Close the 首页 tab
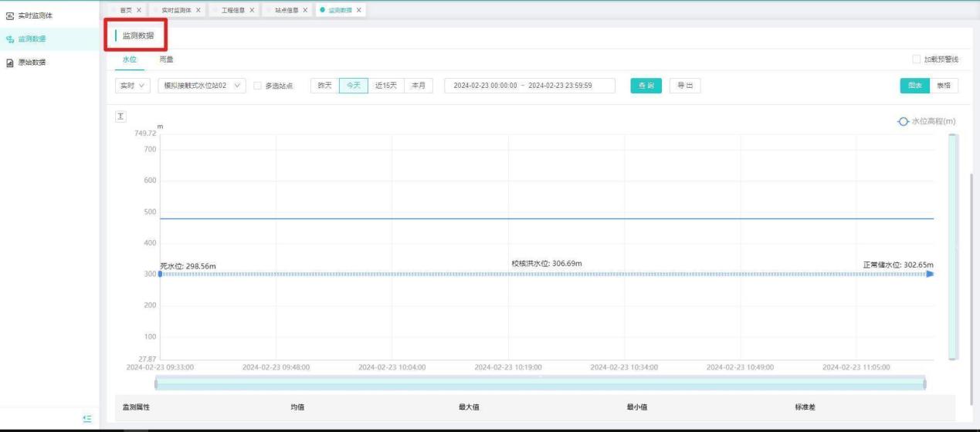 [x=138, y=10]
